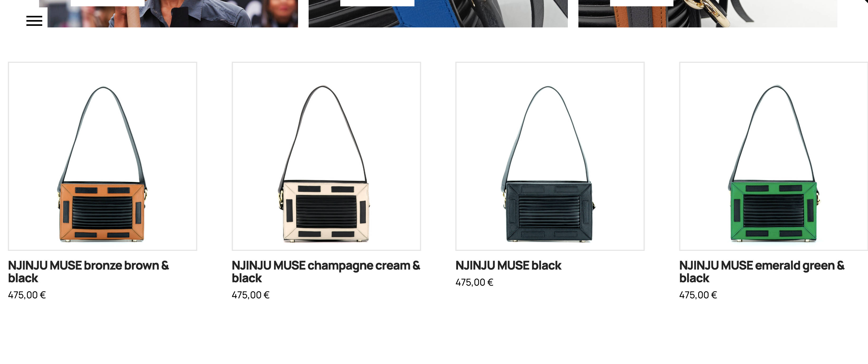The image size is (868, 364).
Task: Click white button on denim shirt banner
Action: point(107,3)
